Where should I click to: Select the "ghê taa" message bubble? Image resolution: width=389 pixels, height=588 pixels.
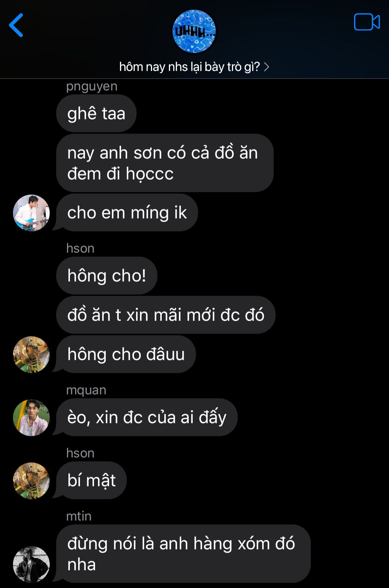coord(96,113)
